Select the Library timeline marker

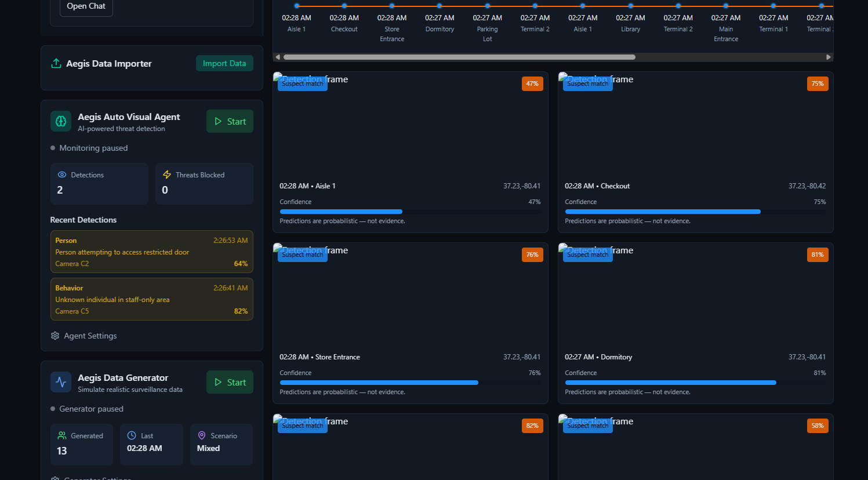630,6
